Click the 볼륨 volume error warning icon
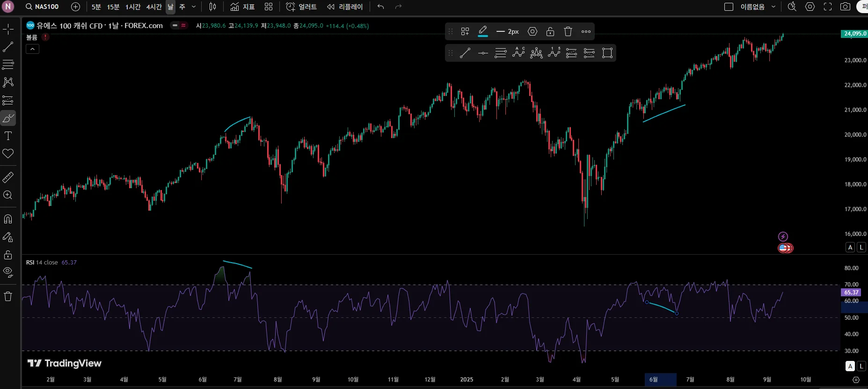 pos(45,37)
